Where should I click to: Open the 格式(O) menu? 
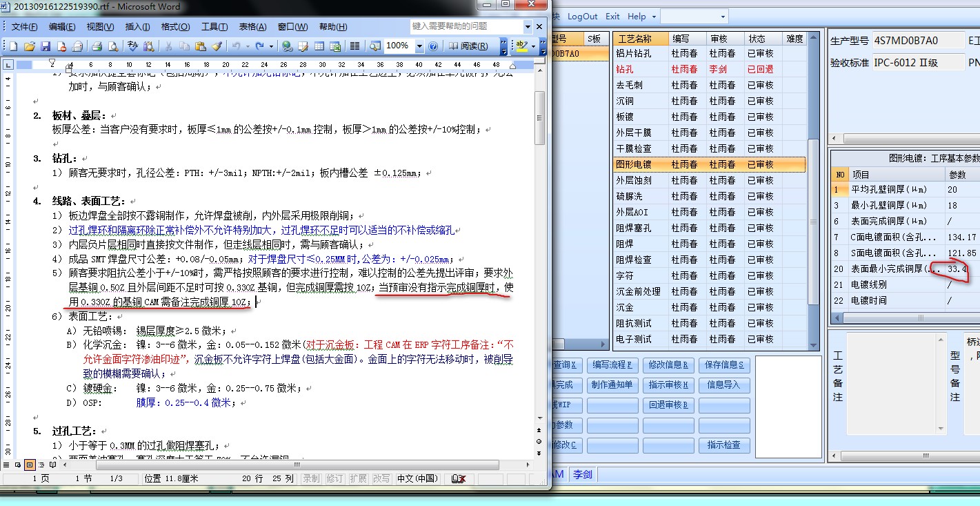point(175,27)
